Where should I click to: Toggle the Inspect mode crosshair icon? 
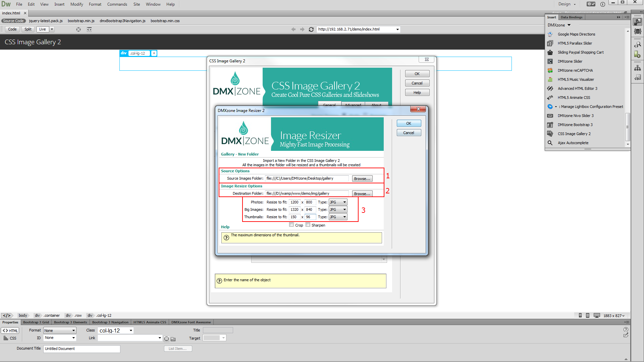pos(78,29)
